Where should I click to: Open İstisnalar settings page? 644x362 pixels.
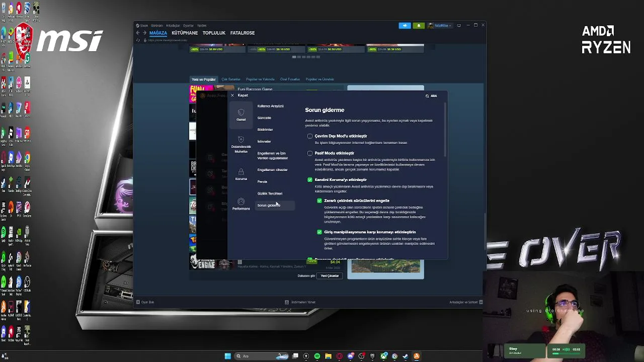pyautogui.click(x=264, y=141)
